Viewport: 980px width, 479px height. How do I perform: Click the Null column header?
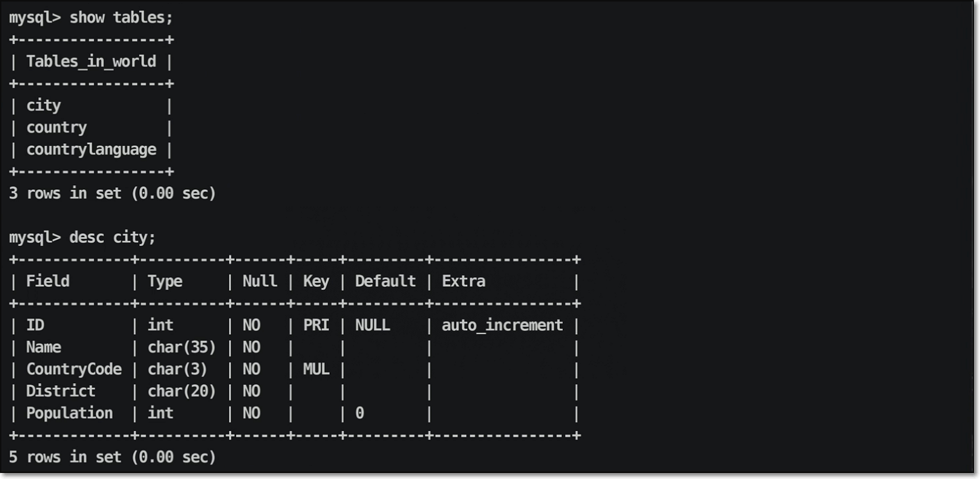click(260, 282)
